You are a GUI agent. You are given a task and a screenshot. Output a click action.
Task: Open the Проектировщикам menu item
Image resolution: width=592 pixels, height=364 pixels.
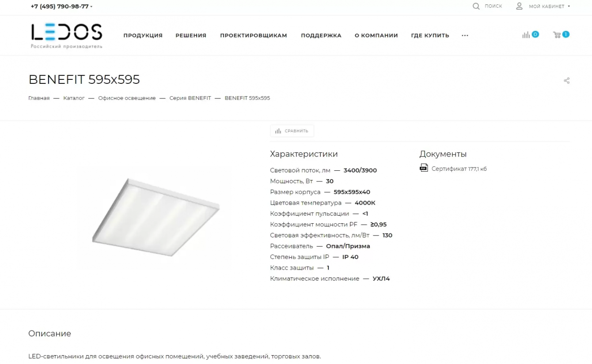254,35
